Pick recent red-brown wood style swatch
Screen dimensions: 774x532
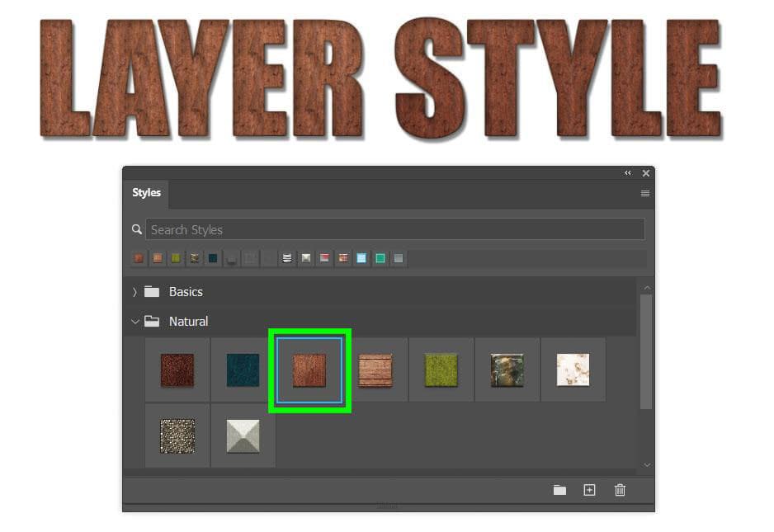point(139,258)
